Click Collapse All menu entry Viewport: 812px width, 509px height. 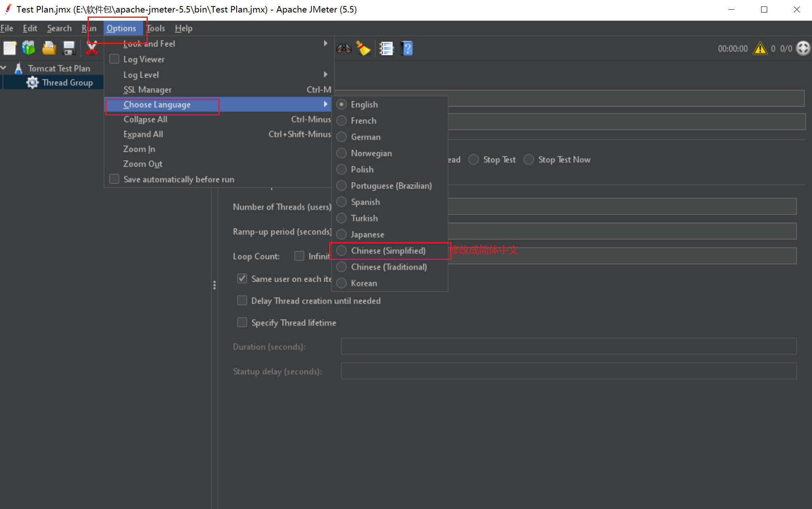(x=218, y=119)
